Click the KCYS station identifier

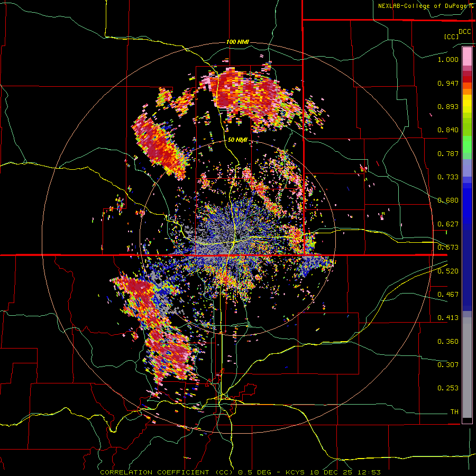(x=295, y=472)
